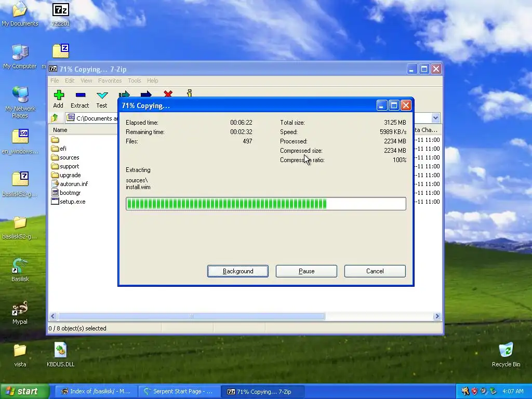Viewport: 532px width, 399px height.
Task: Click the up-folder arrow icon
Action: [x=55, y=118]
